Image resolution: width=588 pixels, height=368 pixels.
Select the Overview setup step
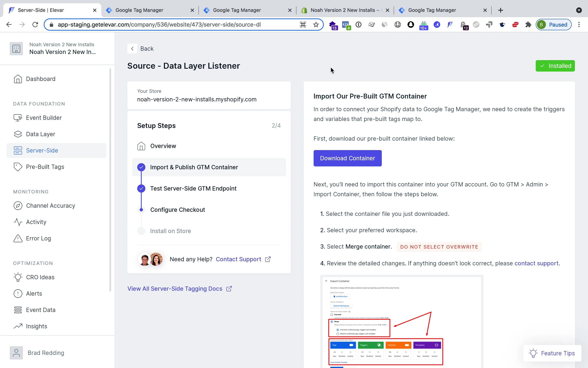coord(209,146)
